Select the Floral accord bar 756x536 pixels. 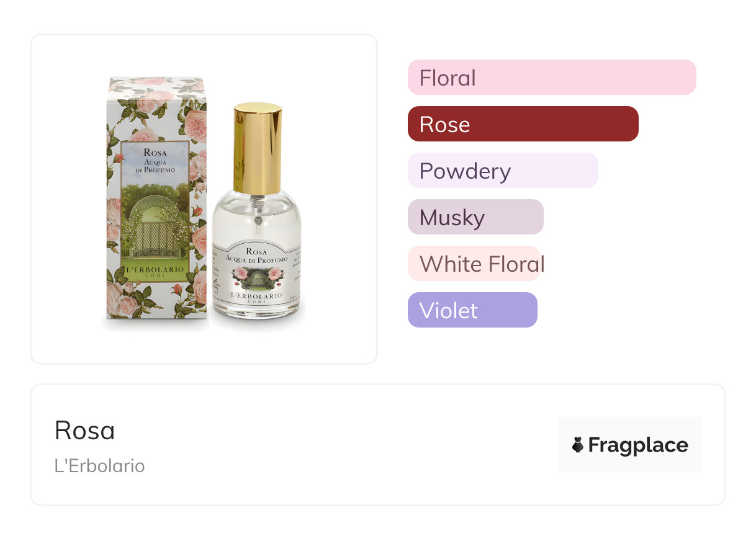click(x=552, y=78)
